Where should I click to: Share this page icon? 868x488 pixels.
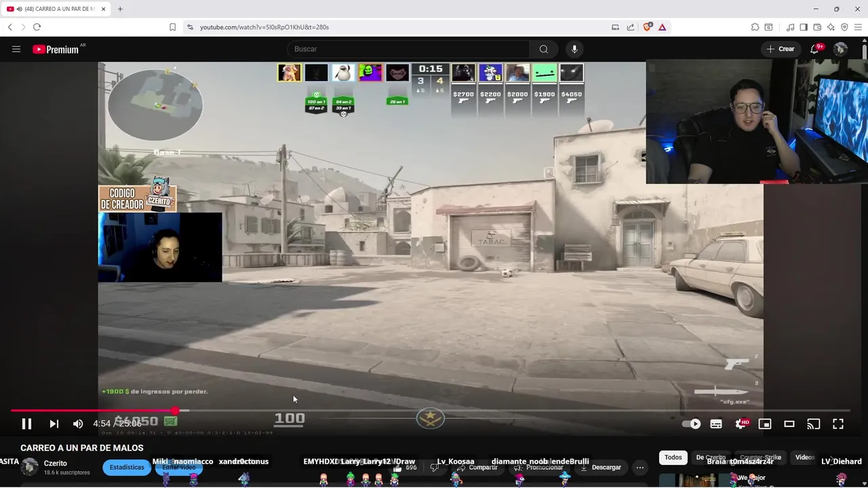(631, 27)
